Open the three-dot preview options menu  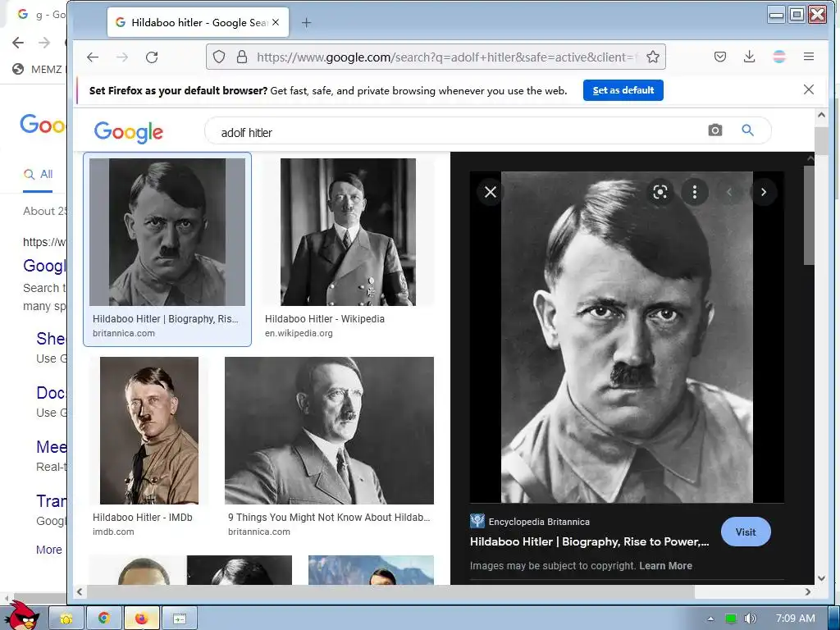point(695,192)
